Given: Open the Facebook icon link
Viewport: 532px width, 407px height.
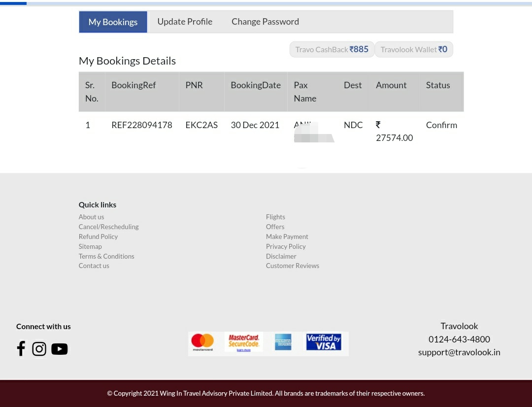Looking at the screenshot, I should point(21,348).
